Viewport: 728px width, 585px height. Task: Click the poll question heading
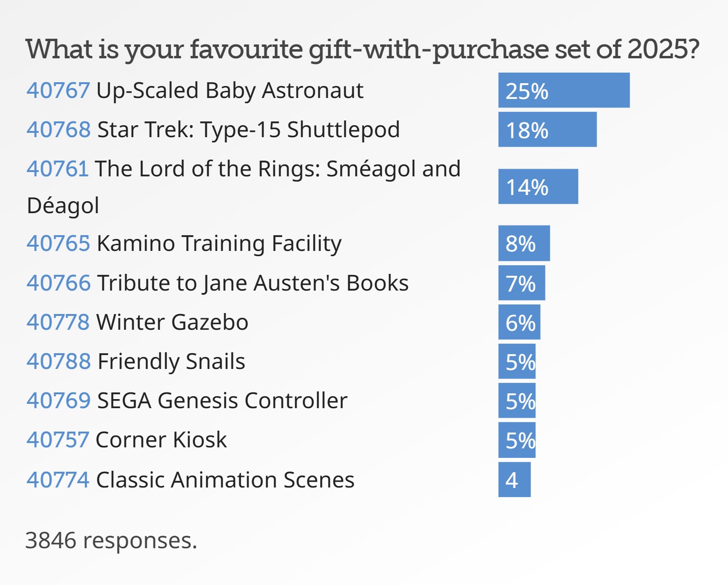362,49
